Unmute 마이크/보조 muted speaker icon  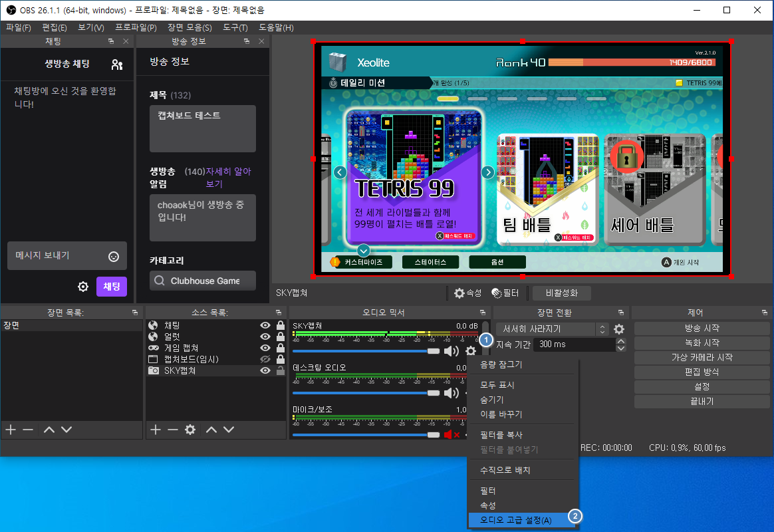[451, 435]
